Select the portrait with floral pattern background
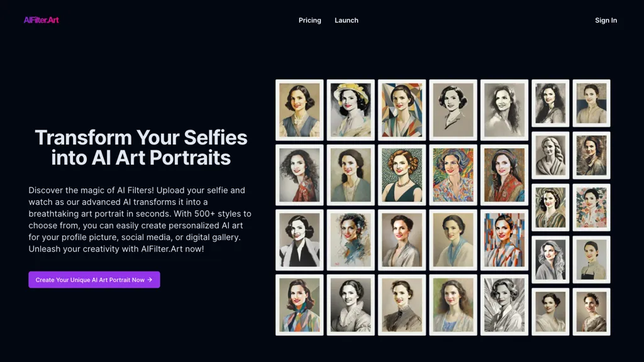The height and width of the screenshot is (362, 644). (591, 207)
